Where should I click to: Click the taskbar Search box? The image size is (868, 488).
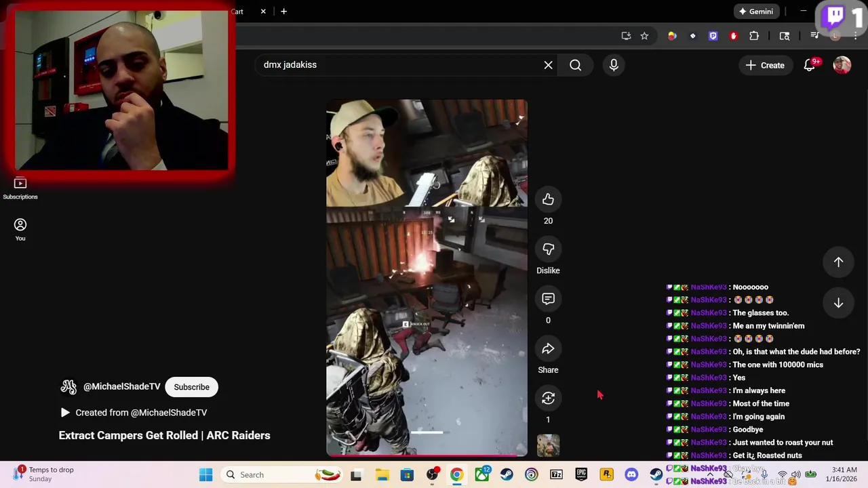[281, 474]
